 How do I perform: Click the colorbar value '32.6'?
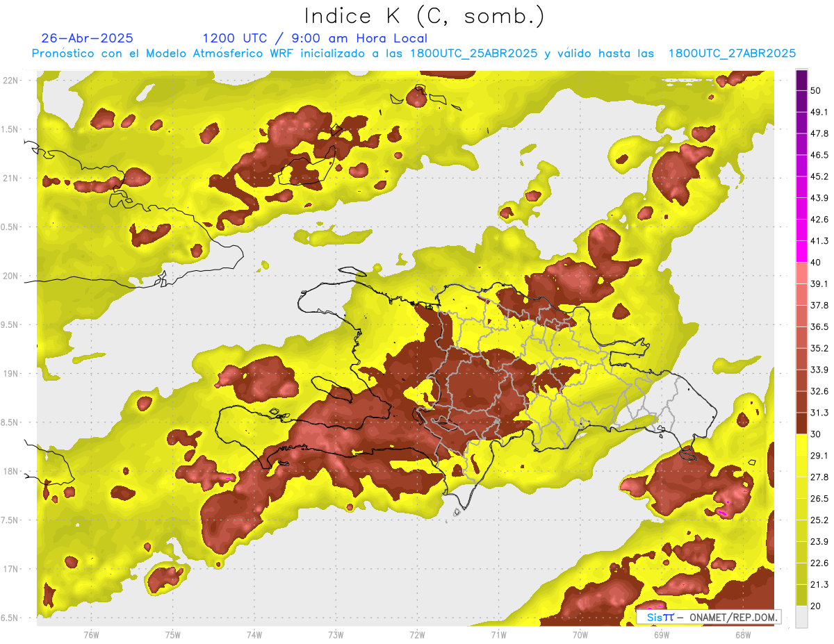coord(819,391)
